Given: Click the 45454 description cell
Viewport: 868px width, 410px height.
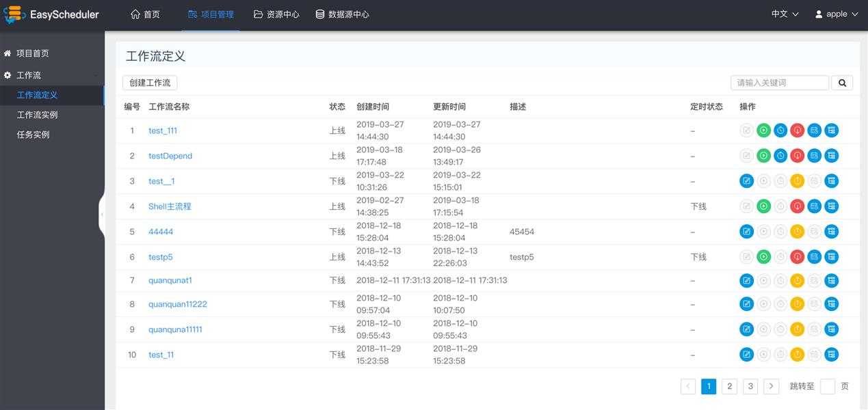Looking at the screenshot, I should (522, 232).
